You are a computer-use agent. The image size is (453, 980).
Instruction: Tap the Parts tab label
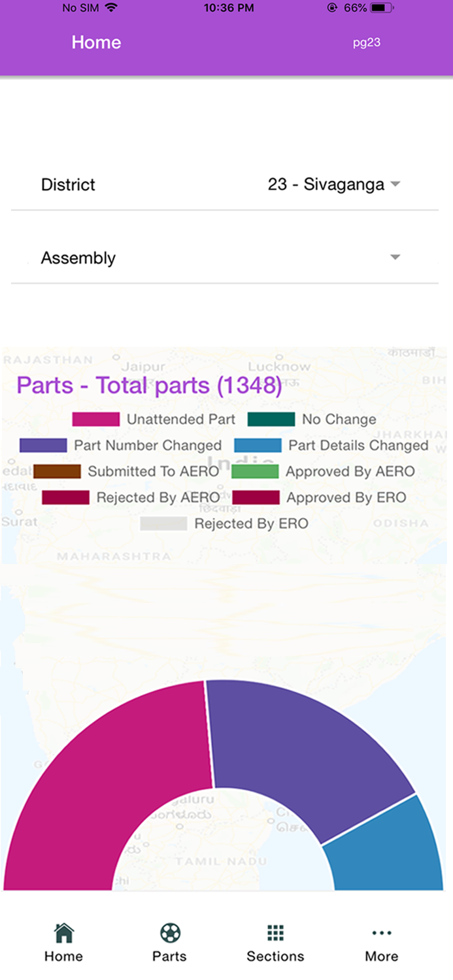click(x=170, y=956)
